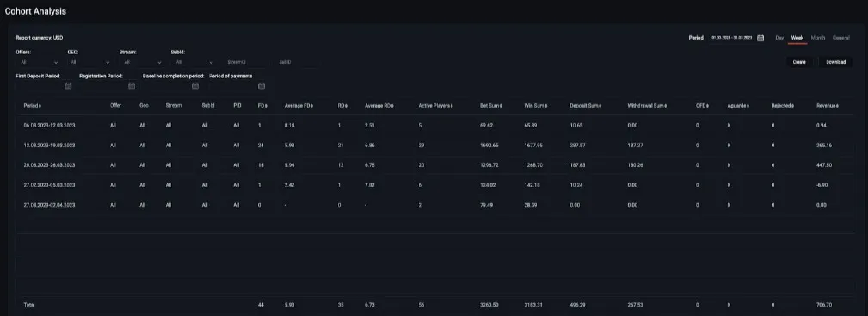Open calendar for Period of payments

point(262,86)
